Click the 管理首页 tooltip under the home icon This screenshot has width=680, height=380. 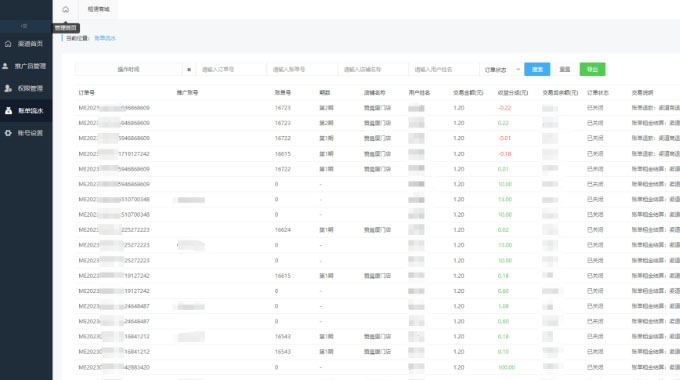click(66, 28)
